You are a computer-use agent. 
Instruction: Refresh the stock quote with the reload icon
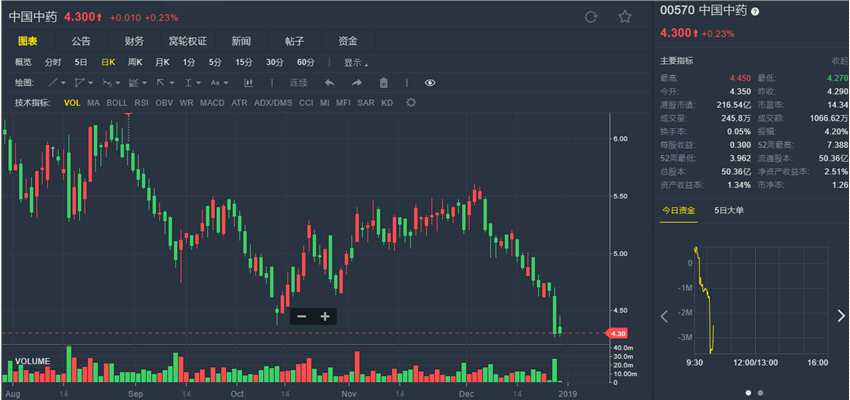click(591, 17)
